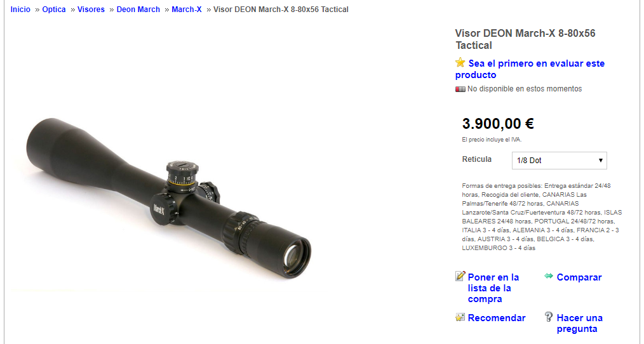Open the Deon March breadcrumb link

pyautogui.click(x=138, y=10)
